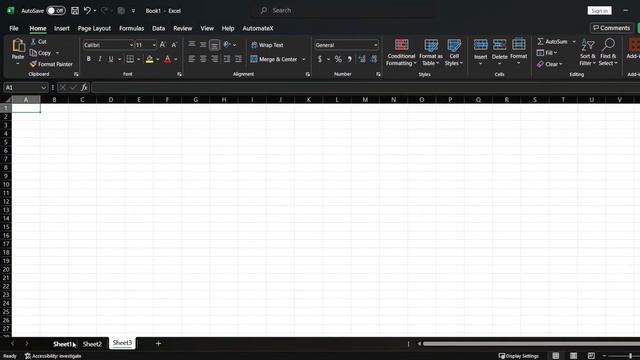Click Insert Function fx button
640x360 pixels.
[x=84, y=87]
